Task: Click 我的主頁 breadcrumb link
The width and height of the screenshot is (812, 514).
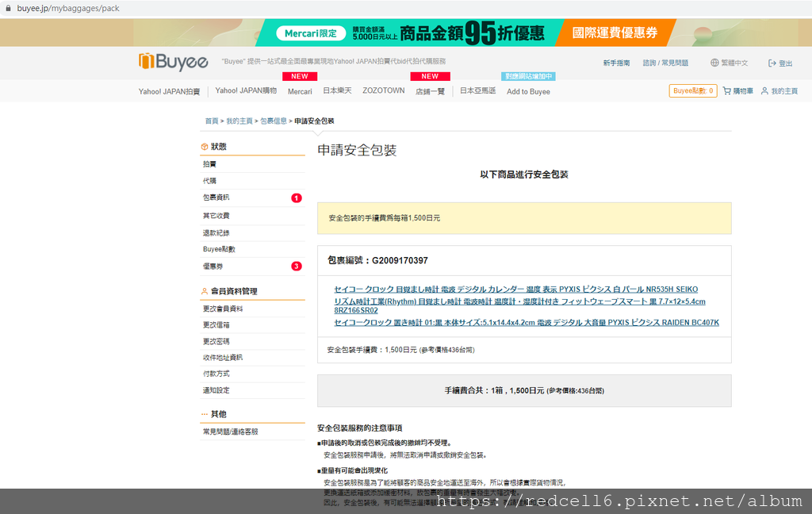Action: coord(239,121)
